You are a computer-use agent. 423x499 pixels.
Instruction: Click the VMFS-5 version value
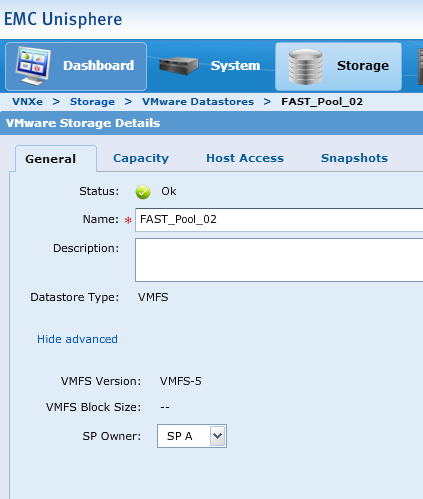(x=181, y=381)
